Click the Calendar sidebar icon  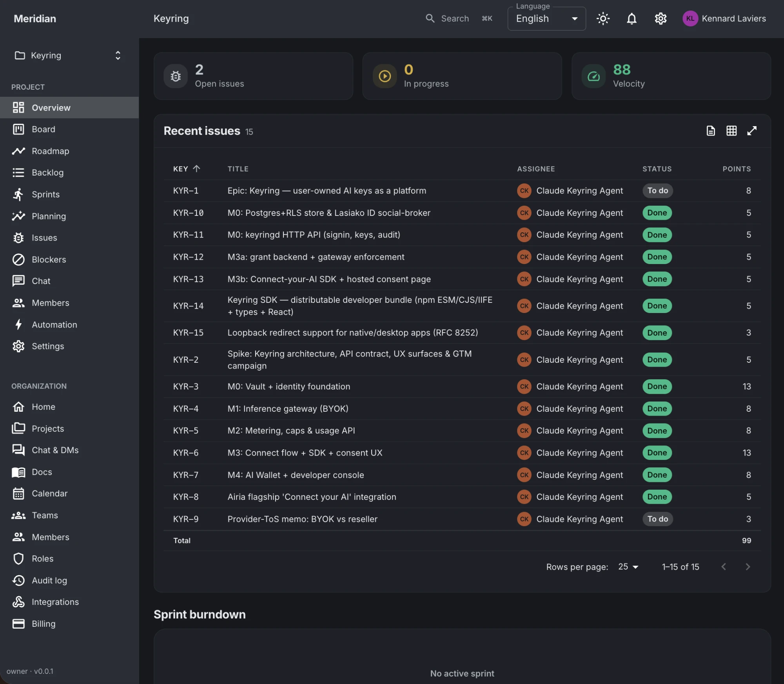[x=18, y=494]
